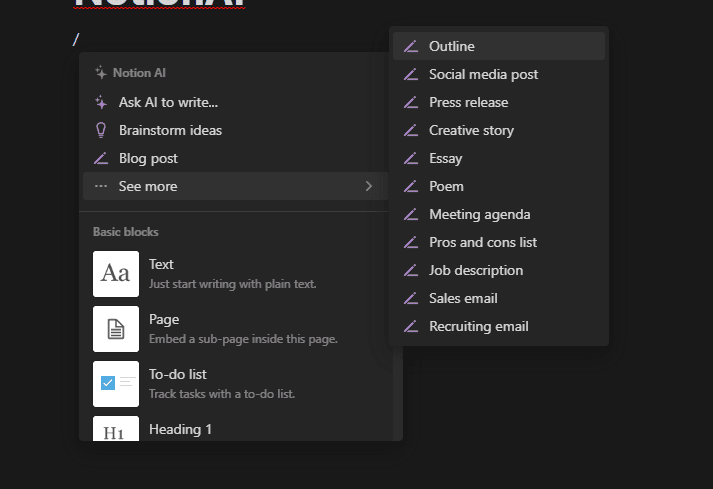Choose Social media post draft option
This screenshot has width=713, height=489.
tap(499, 75)
